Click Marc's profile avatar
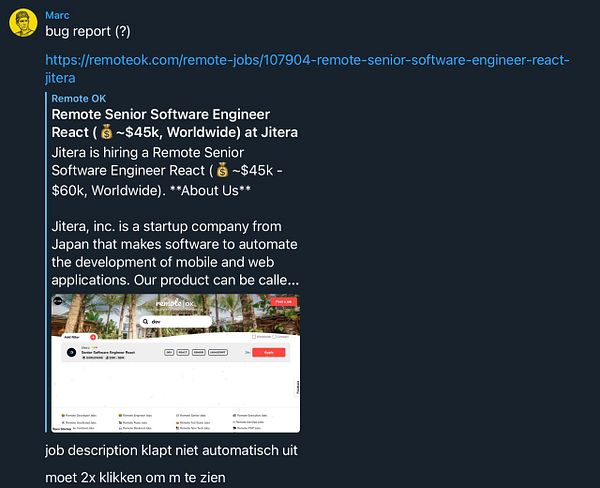Viewport: 600px width, 488px height. 23,22
